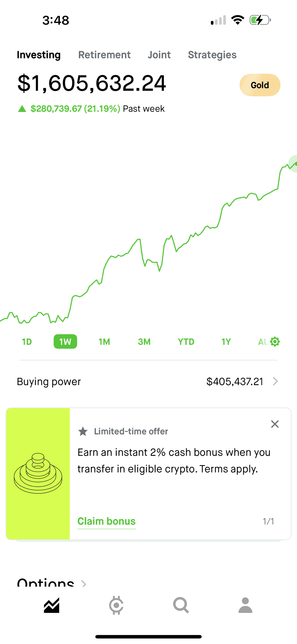Viewport: 297px width, 644px height.
Task: Tap the Gold membership button
Action: coord(260,85)
